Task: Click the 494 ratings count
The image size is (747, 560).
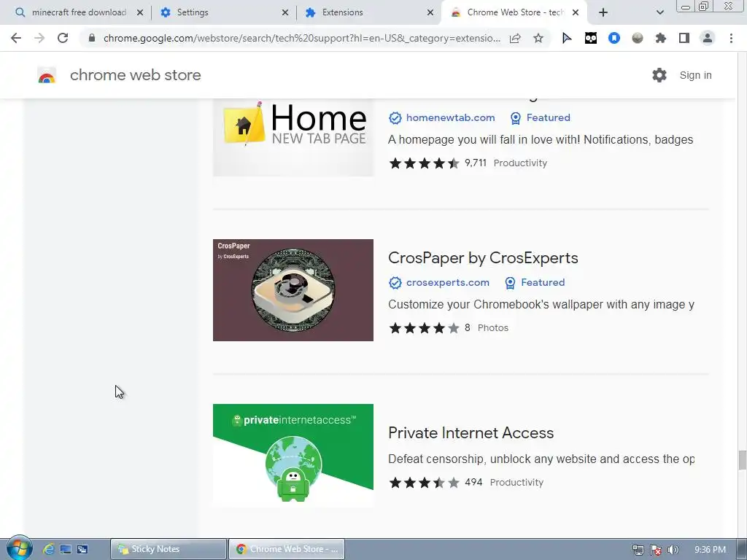Action: pos(473,483)
